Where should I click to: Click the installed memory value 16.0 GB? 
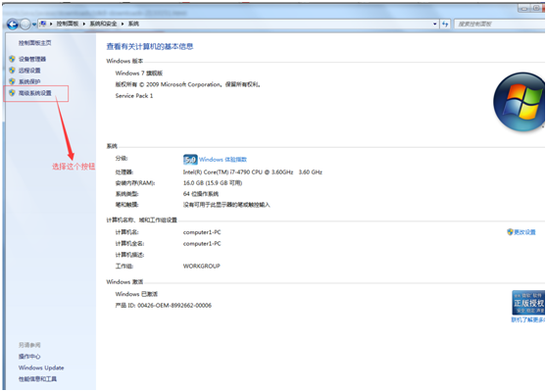click(213, 183)
